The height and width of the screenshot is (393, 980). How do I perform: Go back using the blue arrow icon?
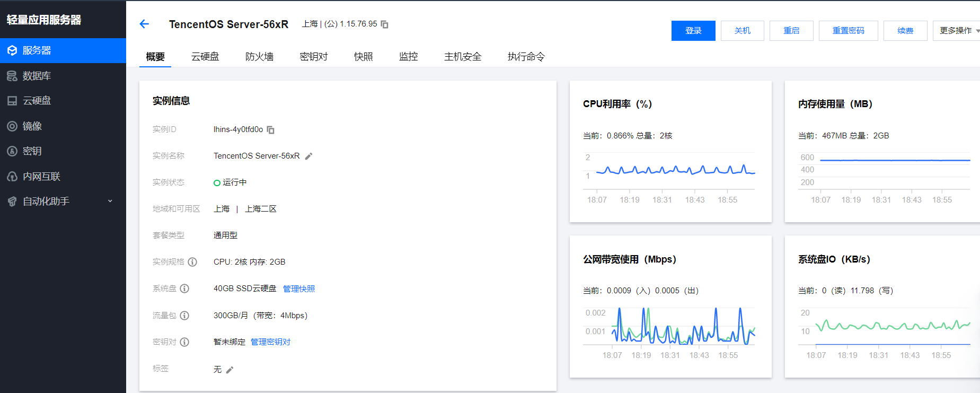coord(144,24)
